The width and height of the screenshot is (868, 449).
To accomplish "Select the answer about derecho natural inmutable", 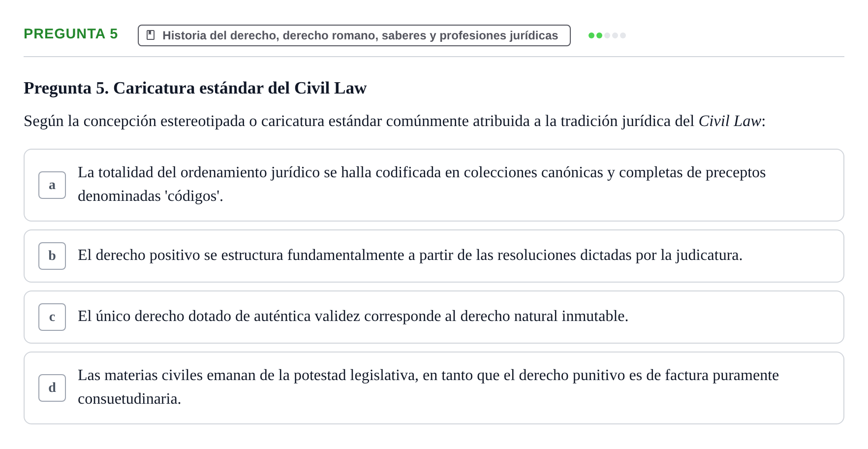I will (x=434, y=317).
